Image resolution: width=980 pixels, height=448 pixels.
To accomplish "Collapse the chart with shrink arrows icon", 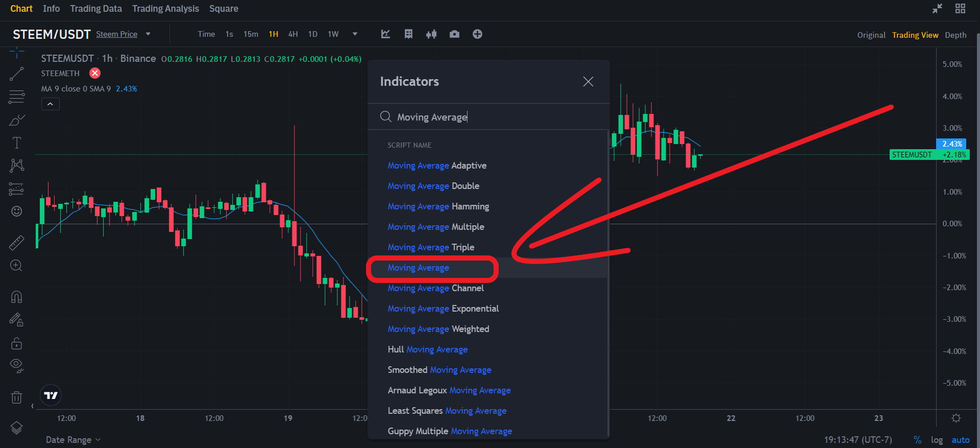I will (937, 9).
